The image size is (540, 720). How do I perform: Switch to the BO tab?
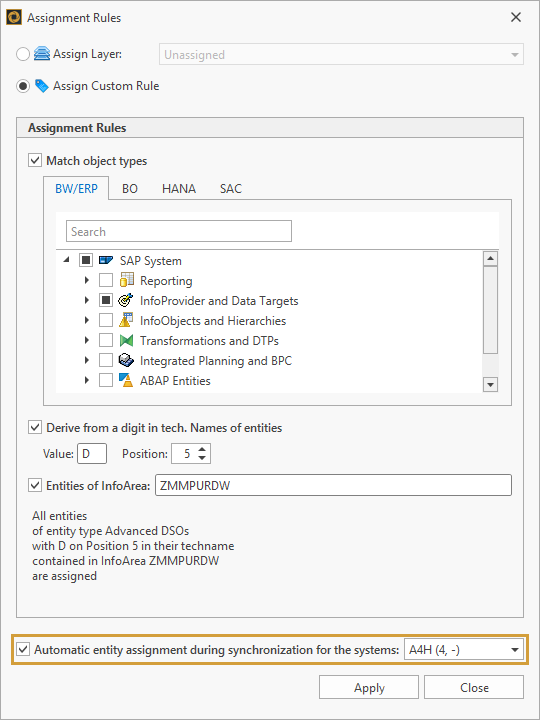[x=130, y=189]
